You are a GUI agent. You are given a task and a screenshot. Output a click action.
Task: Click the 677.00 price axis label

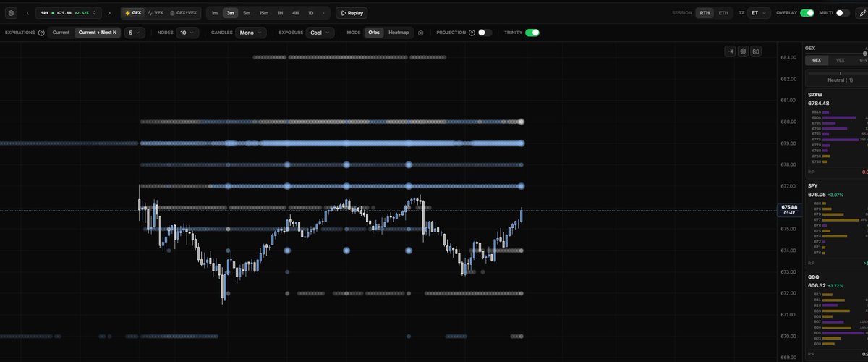788,186
